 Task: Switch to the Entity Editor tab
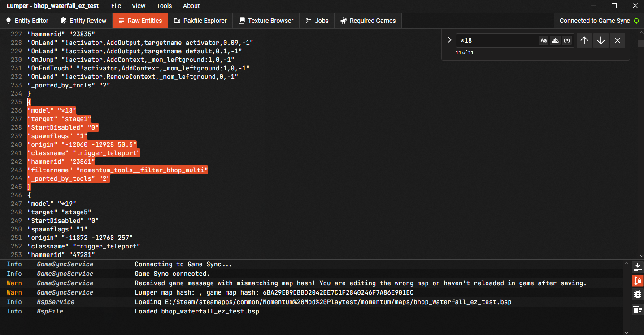27,21
